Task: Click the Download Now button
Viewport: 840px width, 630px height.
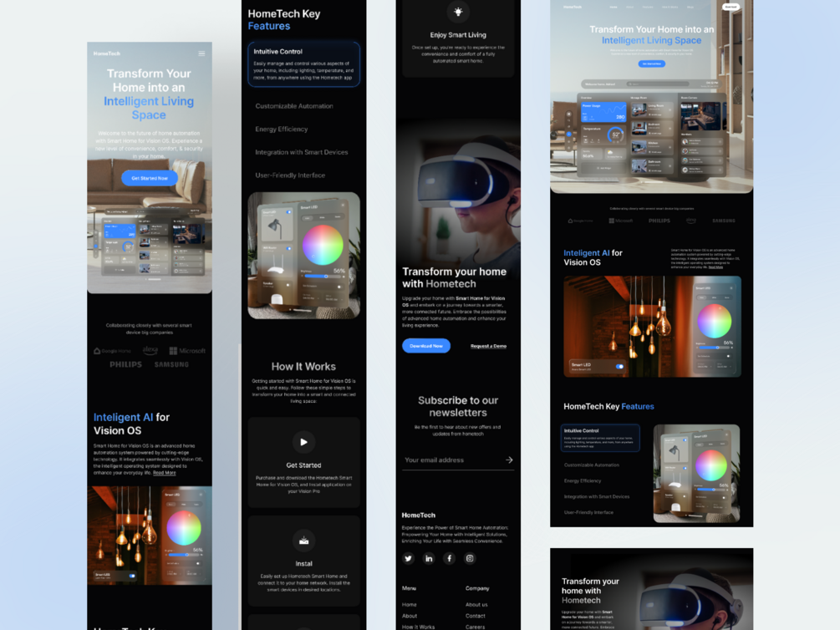Action: tap(426, 346)
